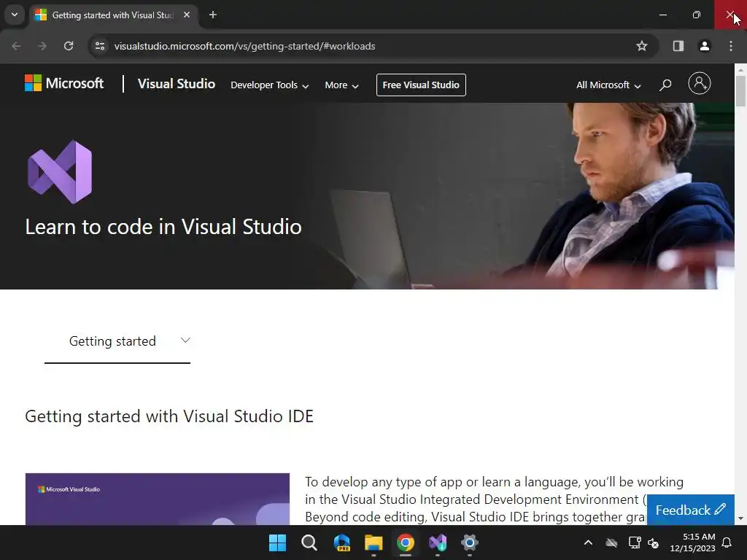The width and height of the screenshot is (747, 560).
Task: Show hidden system tray icons
Action: point(589,542)
